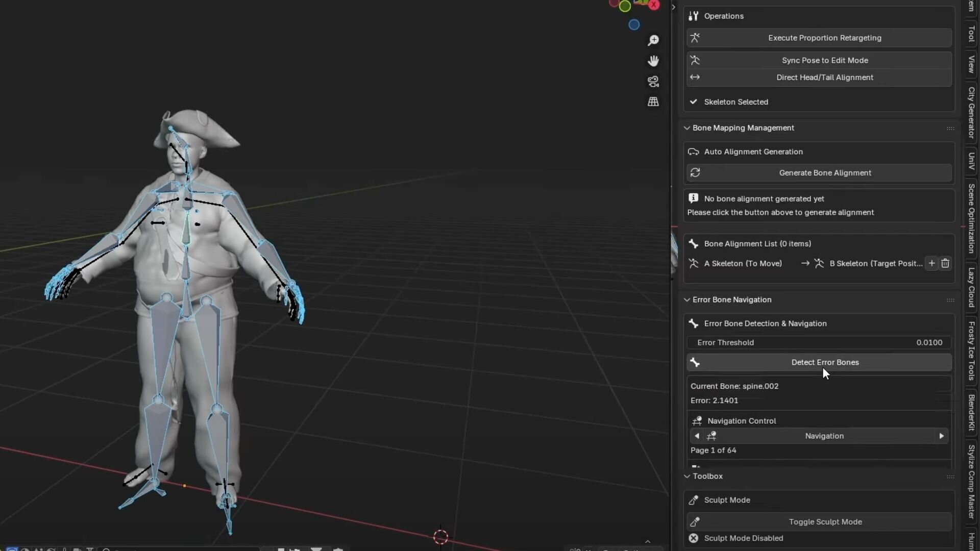Go to the previous error bone with left arrow
Screen dimensions: 980x551
[x=697, y=436]
